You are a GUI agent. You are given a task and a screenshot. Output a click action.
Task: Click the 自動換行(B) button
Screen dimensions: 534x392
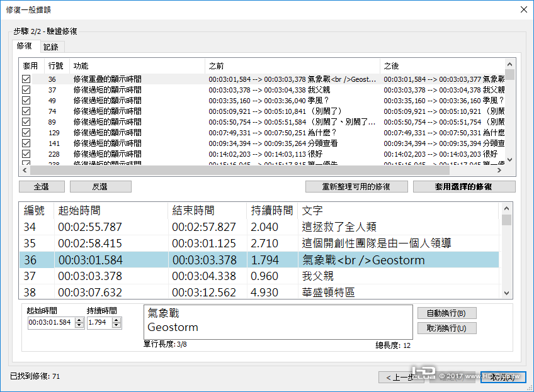click(x=446, y=313)
